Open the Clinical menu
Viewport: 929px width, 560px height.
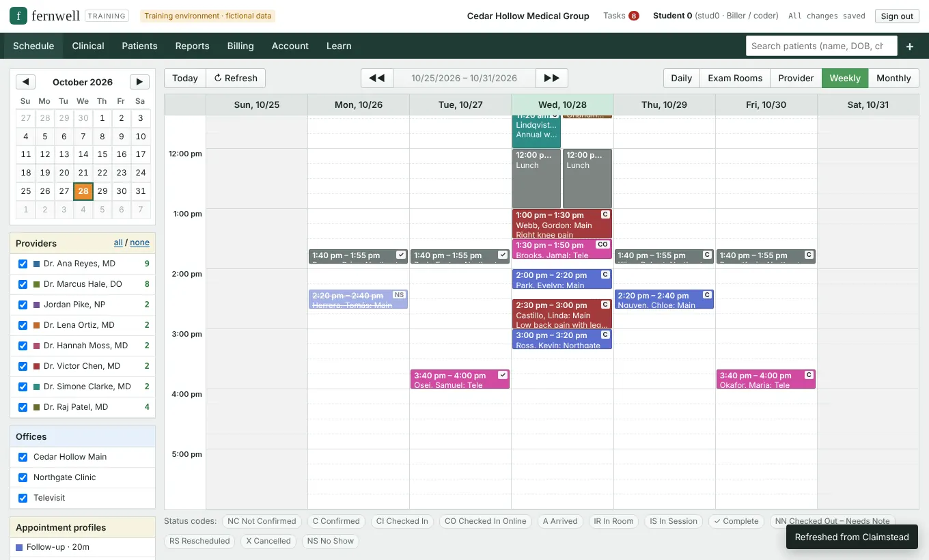(x=88, y=46)
